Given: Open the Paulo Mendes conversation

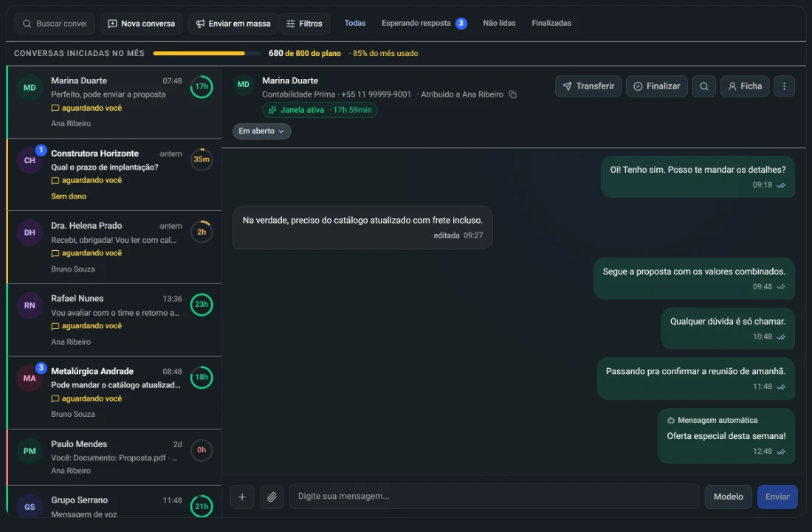Looking at the screenshot, I should tap(114, 457).
